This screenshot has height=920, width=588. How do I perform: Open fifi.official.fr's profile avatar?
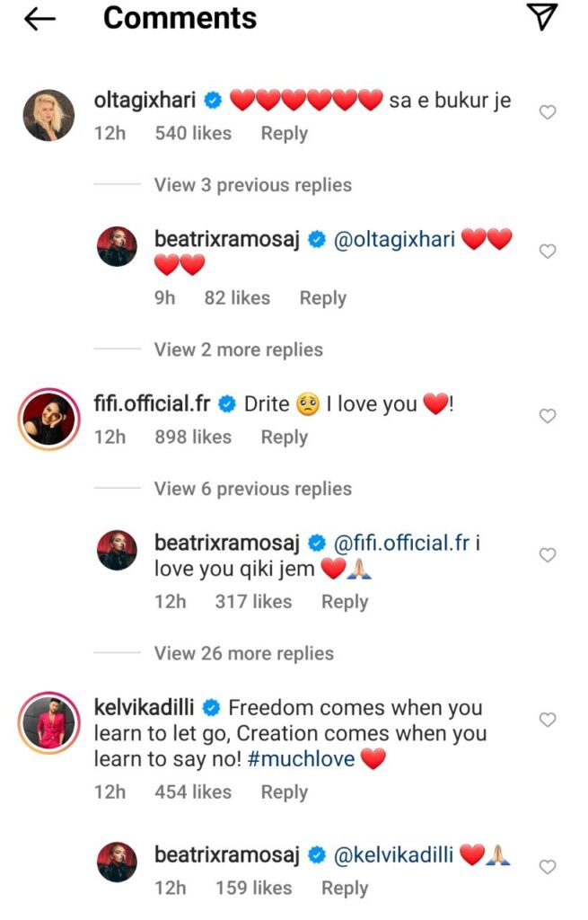[48, 419]
